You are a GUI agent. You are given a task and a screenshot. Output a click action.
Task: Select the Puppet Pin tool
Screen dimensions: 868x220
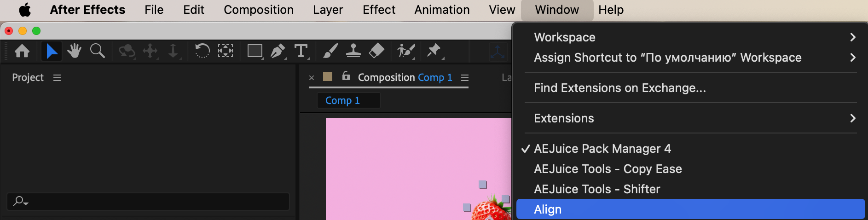[434, 51]
